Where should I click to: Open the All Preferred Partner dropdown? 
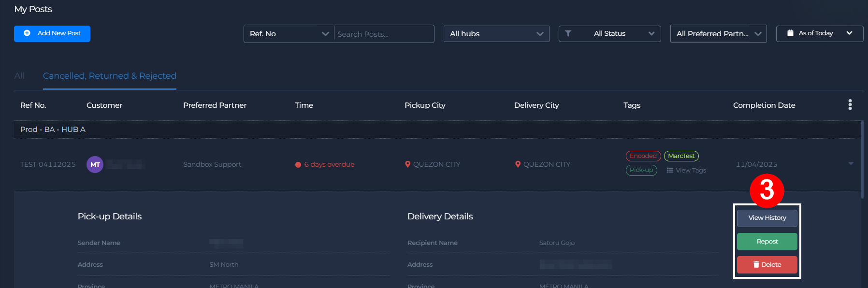coord(718,34)
